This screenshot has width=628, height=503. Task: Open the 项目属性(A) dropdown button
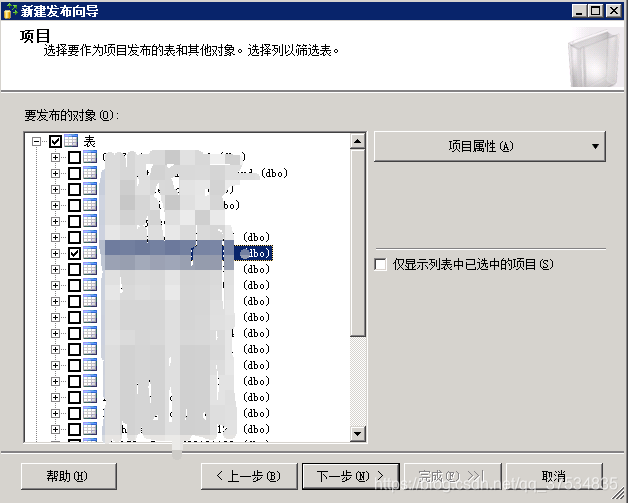point(489,147)
